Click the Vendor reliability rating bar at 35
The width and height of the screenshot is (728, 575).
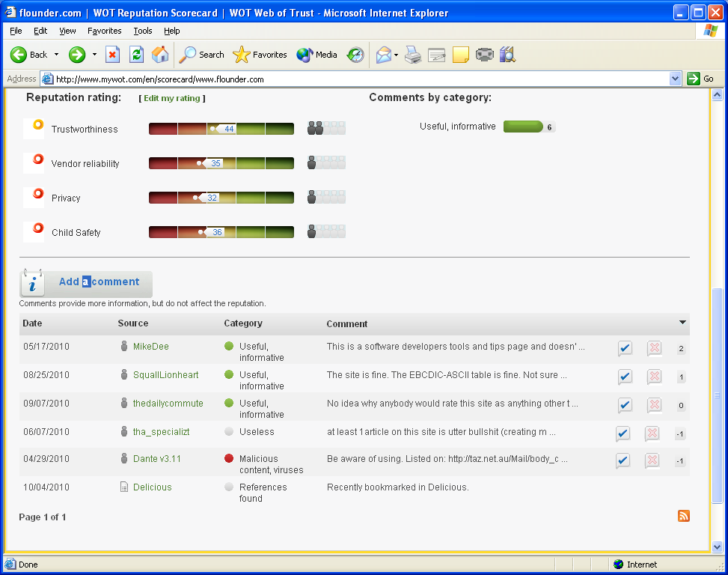pos(221,163)
